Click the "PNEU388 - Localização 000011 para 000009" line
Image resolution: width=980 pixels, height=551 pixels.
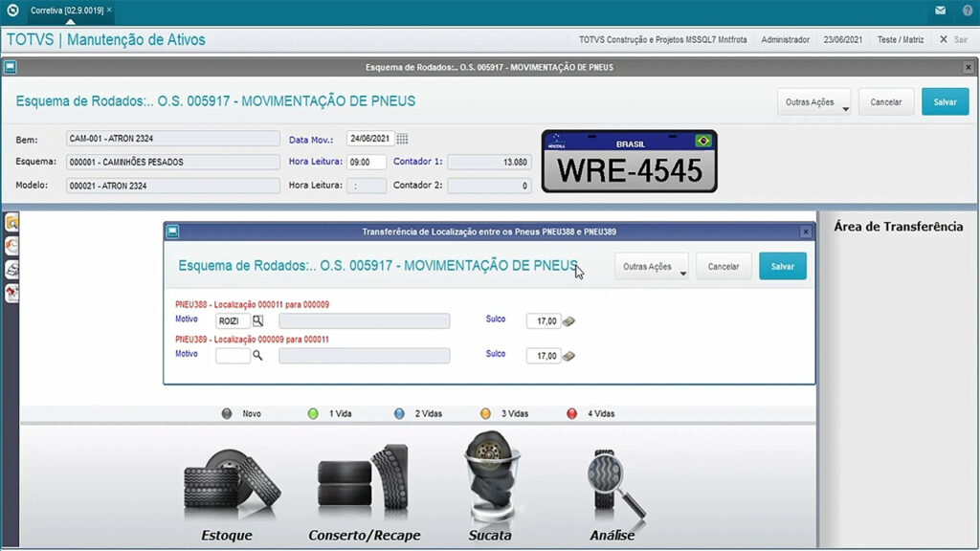point(252,305)
